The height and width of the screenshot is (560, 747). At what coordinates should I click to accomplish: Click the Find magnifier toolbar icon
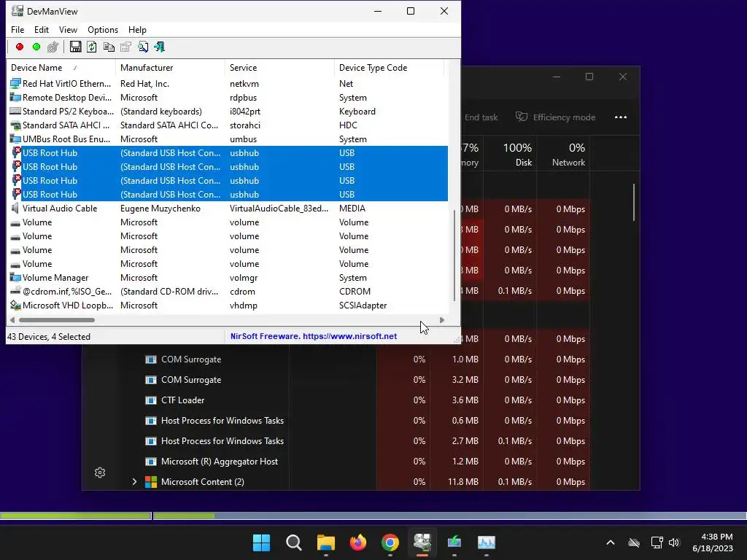pyautogui.click(x=142, y=47)
